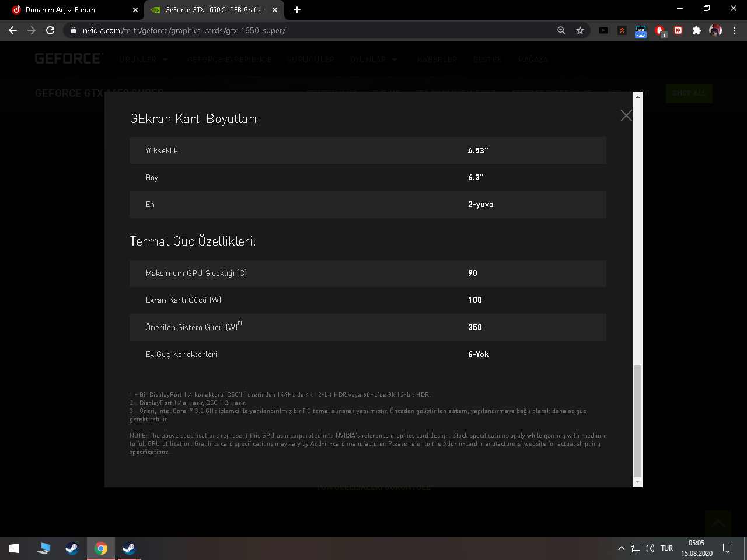Image resolution: width=747 pixels, height=560 pixels.
Task: Click the GEkran Kartı Boyutları heading
Action: pyautogui.click(x=195, y=119)
